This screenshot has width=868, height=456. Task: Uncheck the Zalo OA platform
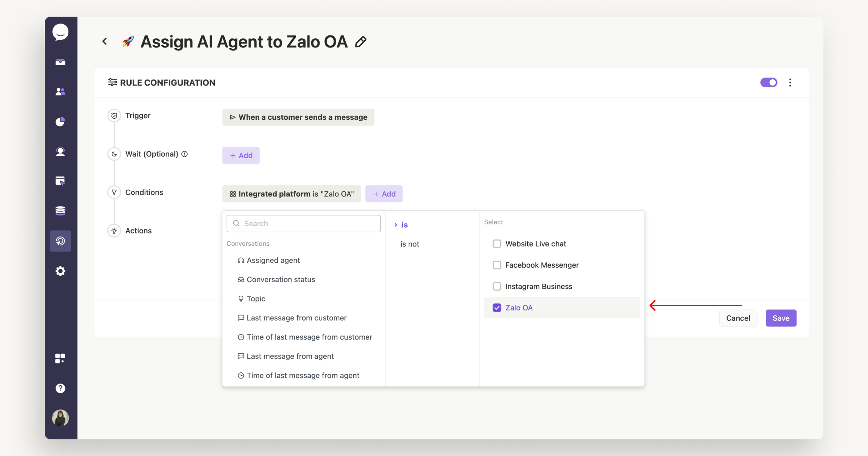coord(497,308)
